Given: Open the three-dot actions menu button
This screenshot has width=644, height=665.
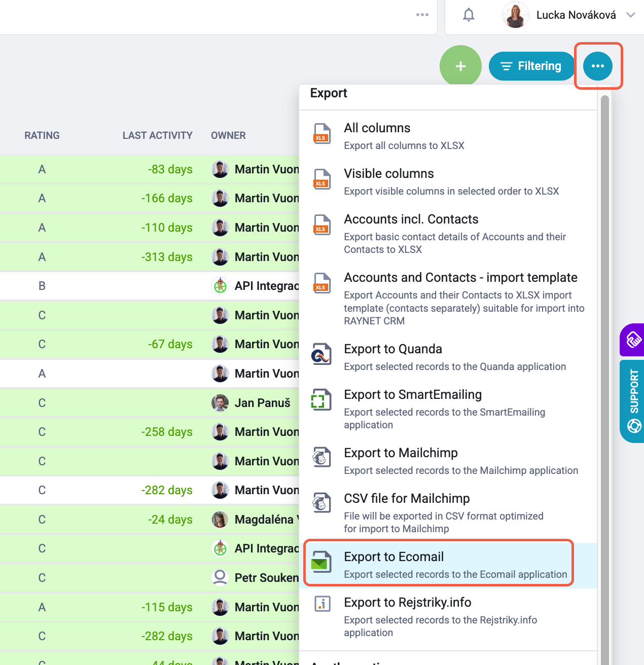Looking at the screenshot, I should pyautogui.click(x=598, y=66).
